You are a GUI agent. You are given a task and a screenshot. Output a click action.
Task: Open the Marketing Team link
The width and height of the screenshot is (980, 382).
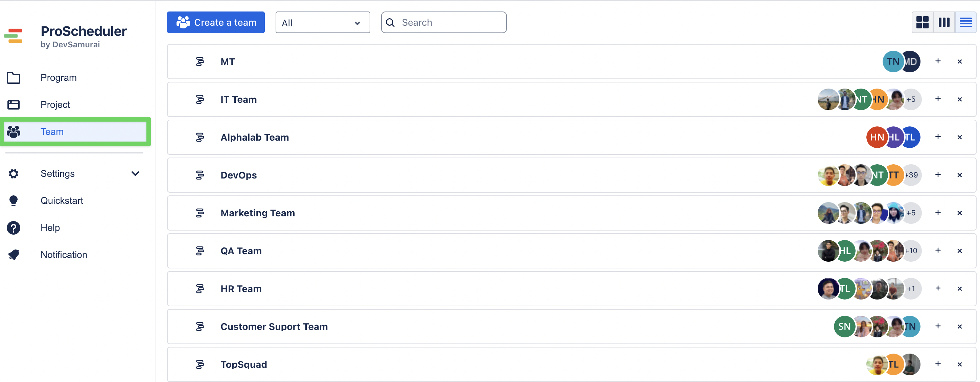click(x=258, y=213)
